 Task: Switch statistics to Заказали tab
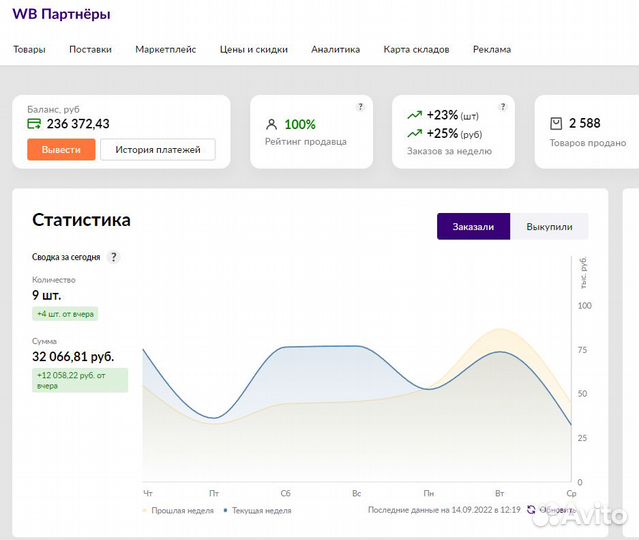(x=473, y=226)
